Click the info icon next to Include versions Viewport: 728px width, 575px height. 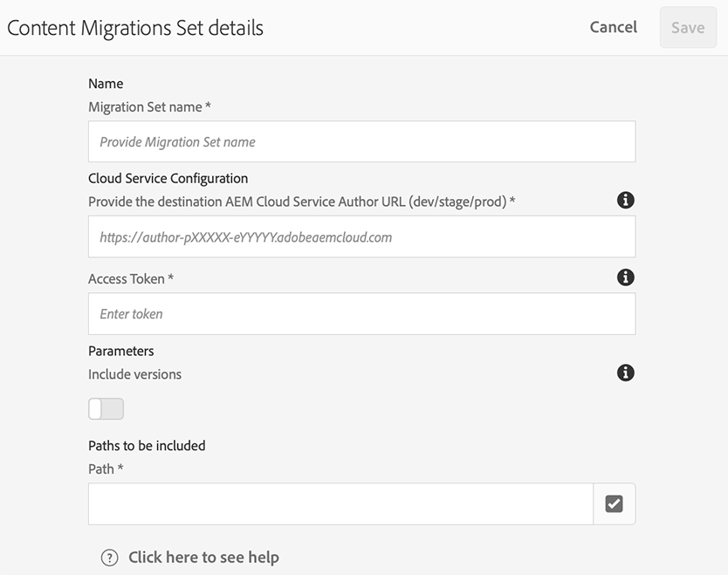[x=625, y=373]
